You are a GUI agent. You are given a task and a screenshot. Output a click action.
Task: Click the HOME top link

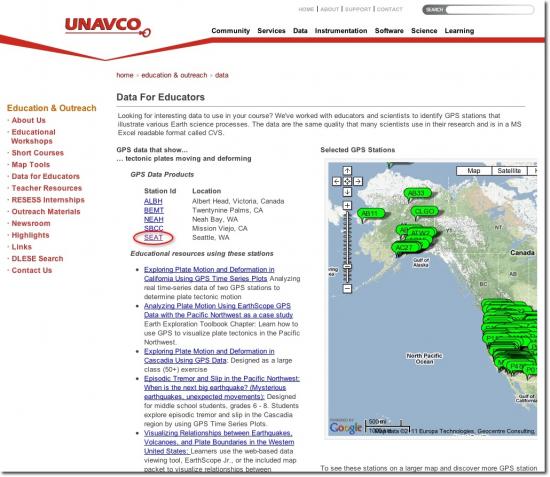point(306,9)
